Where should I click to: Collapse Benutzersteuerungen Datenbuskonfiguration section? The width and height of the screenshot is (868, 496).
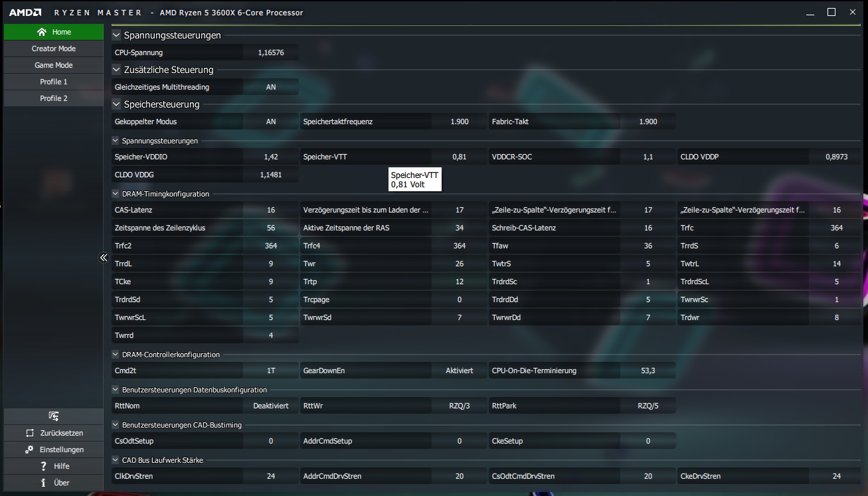click(116, 390)
